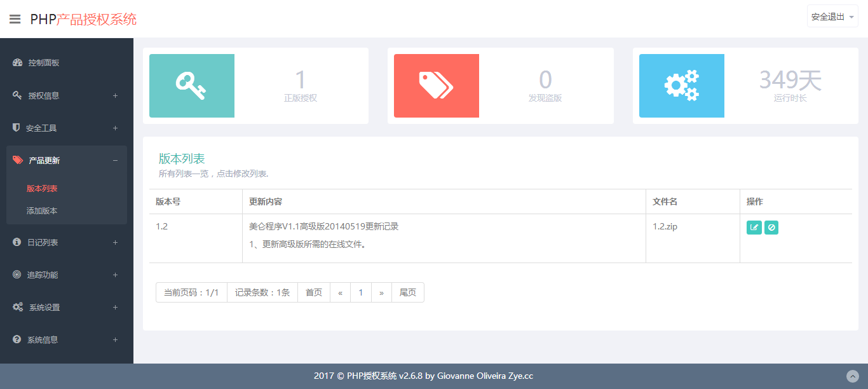Click the PHP产品授权系统 logo title
Image resolution: width=868 pixels, height=389 pixels.
(x=83, y=19)
